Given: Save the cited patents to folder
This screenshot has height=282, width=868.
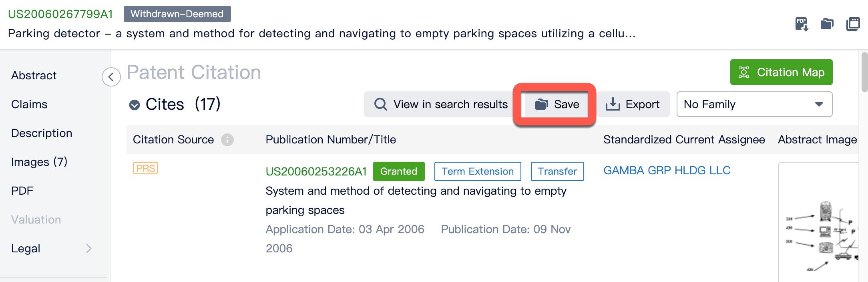Looking at the screenshot, I should (557, 104).
